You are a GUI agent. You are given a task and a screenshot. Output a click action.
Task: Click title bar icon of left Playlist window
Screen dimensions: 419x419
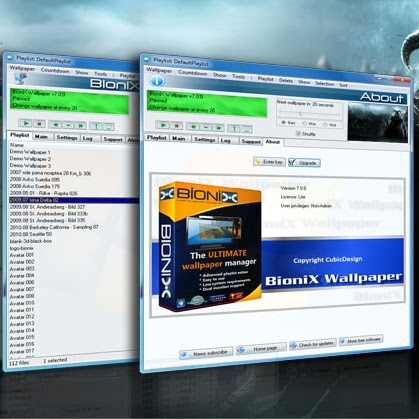10,57
